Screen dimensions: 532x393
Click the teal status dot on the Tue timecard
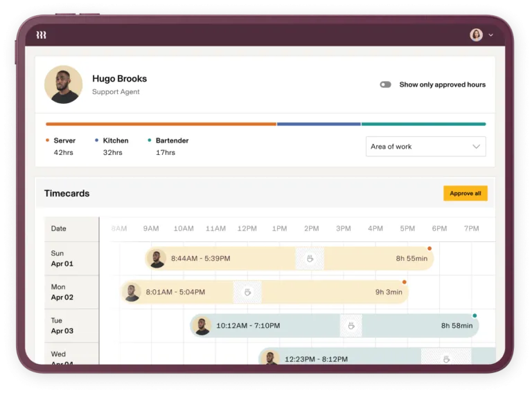point(475,316)
